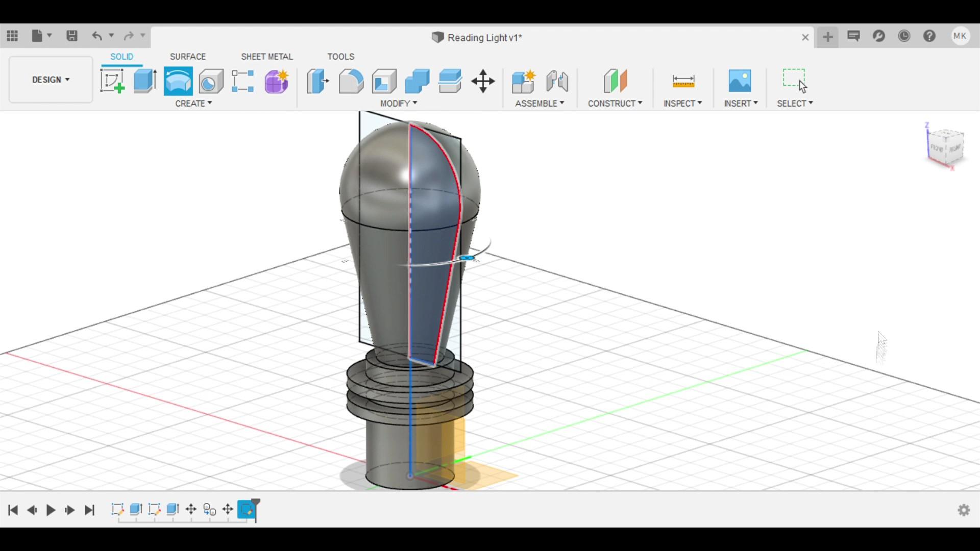
Task: Open the Measure tool under Inspect
Action: tap(683, 81)
